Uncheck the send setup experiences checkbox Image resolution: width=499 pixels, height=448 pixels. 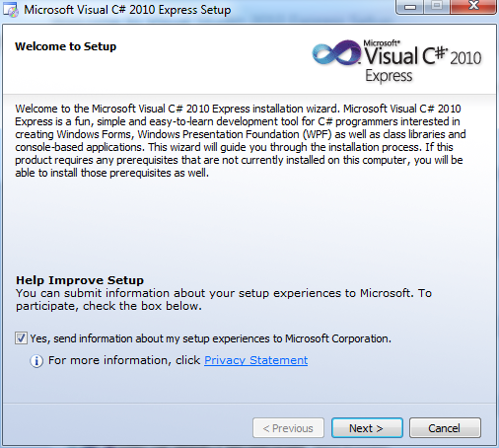(21, 338)
